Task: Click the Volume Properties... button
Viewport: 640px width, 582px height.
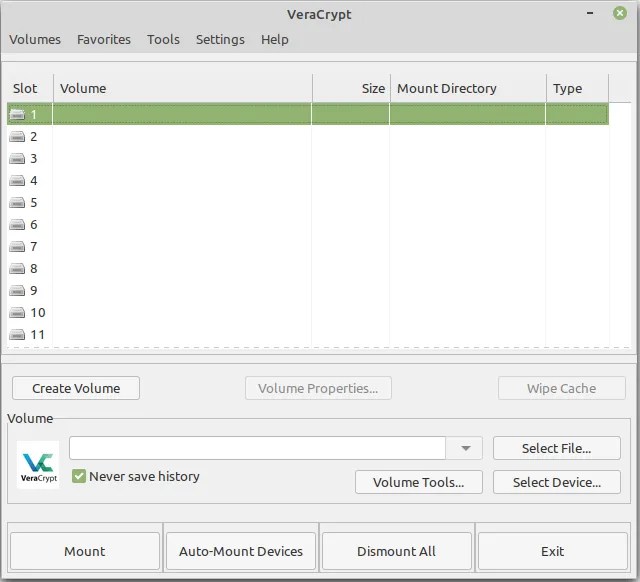Action: coord(318,388)
